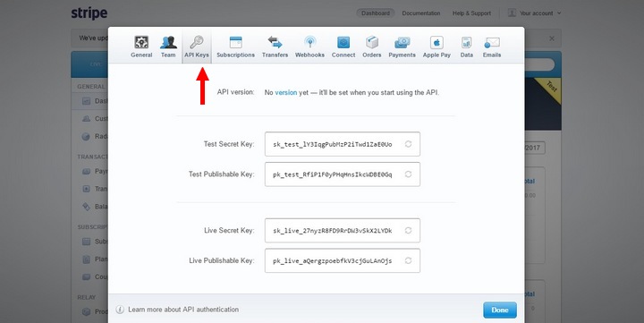This screenshot has width=644, height=323.
Task: Roll the Test Secret Key refresh icon
Action: pyautogui.click(x=408, y=144)
